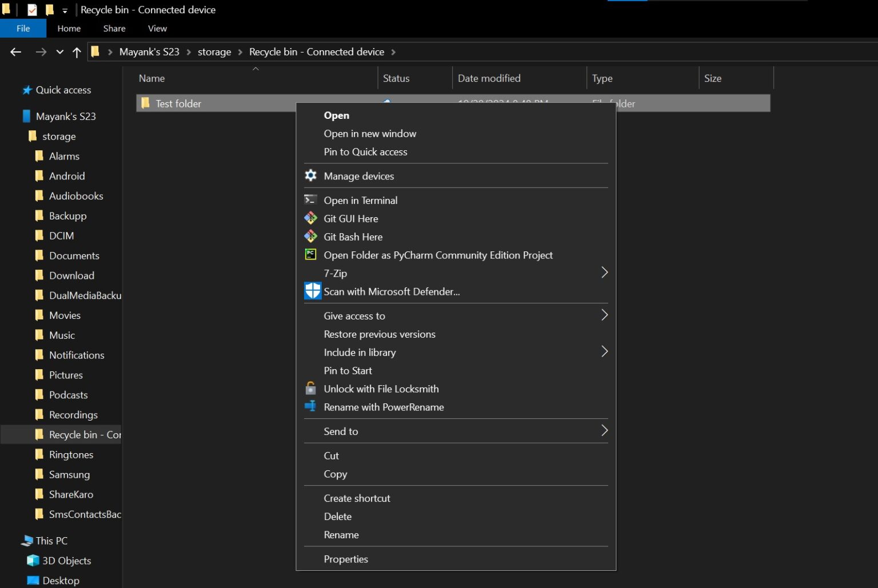Image resolution: width=878 pixels, height=588 pixels.
Task: Select the DCIM folder in the sidebar
Action: click(x=62, y=235)
